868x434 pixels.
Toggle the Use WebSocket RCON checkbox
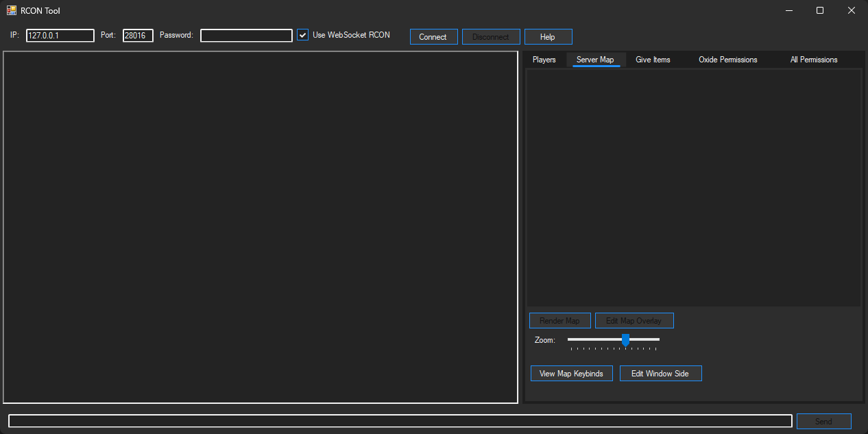(x=302, y=34)
